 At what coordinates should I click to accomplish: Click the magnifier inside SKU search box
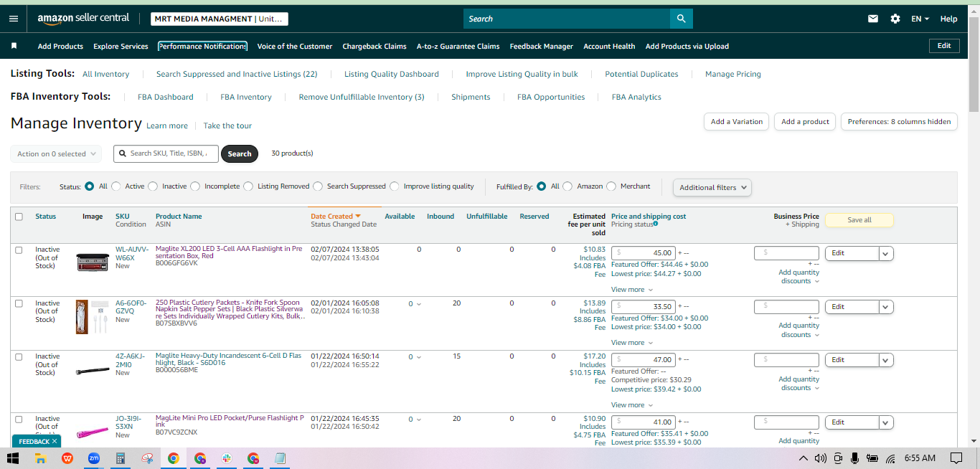point(123,153)
